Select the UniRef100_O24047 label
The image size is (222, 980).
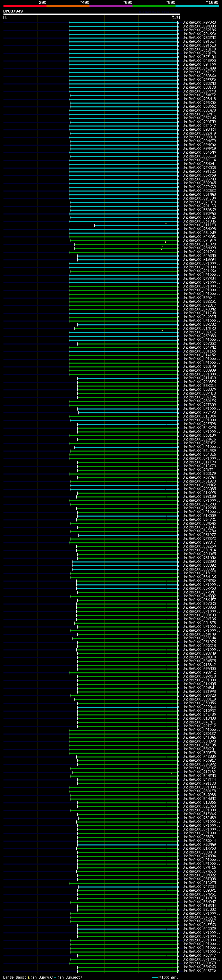pyautogui.click(x=199, y=125)
